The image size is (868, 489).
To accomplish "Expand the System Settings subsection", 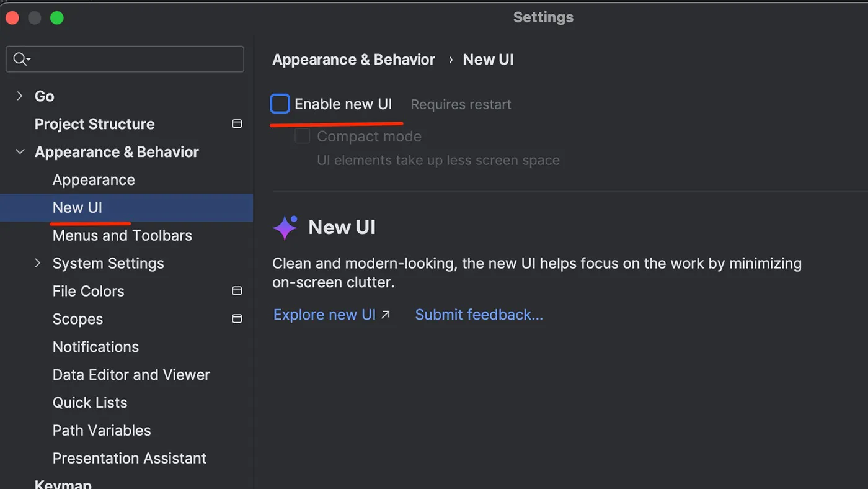I will pos(38,263).
